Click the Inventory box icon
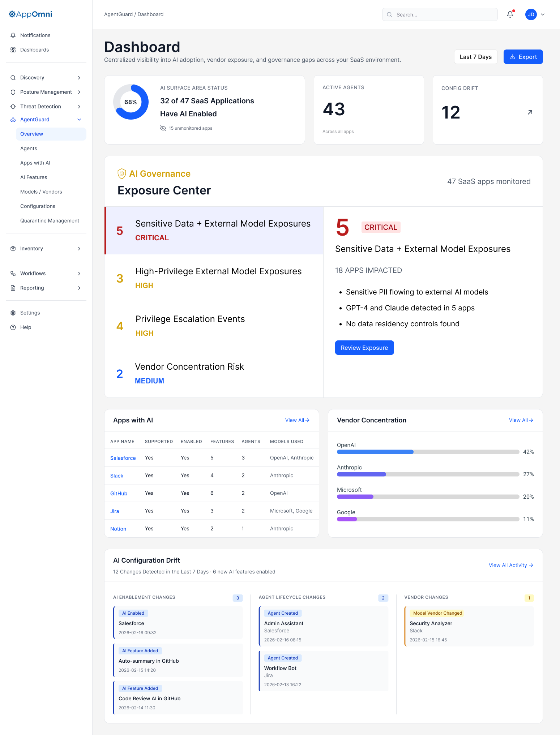This screenshot has width=560, height=735. [x=13, y=249]
